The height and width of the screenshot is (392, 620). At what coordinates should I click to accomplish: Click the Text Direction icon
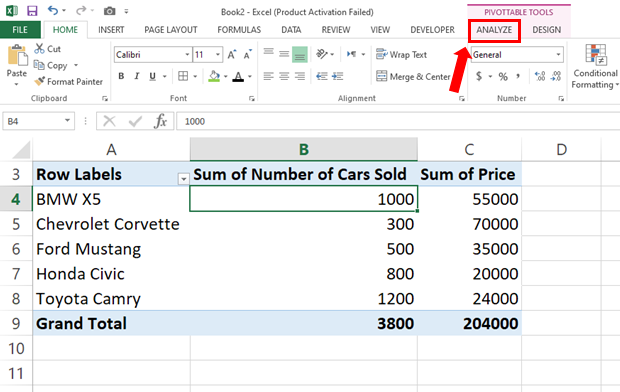point(351,54)
